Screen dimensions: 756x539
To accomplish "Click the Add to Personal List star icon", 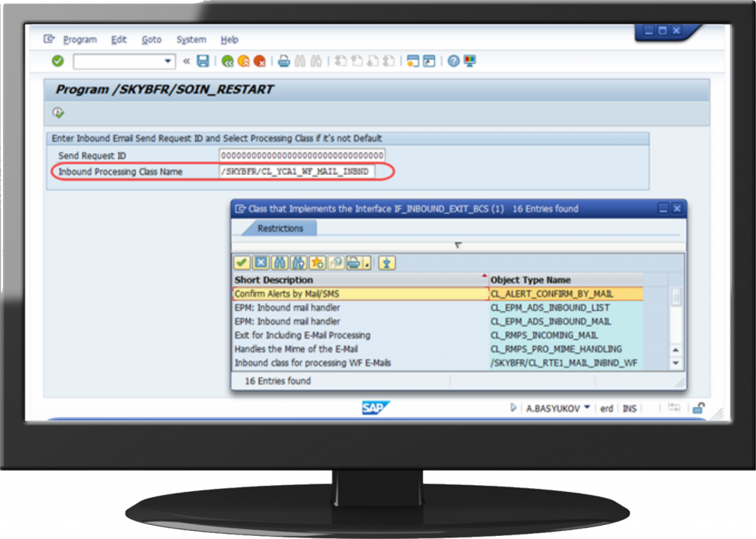I will [317, 263].
